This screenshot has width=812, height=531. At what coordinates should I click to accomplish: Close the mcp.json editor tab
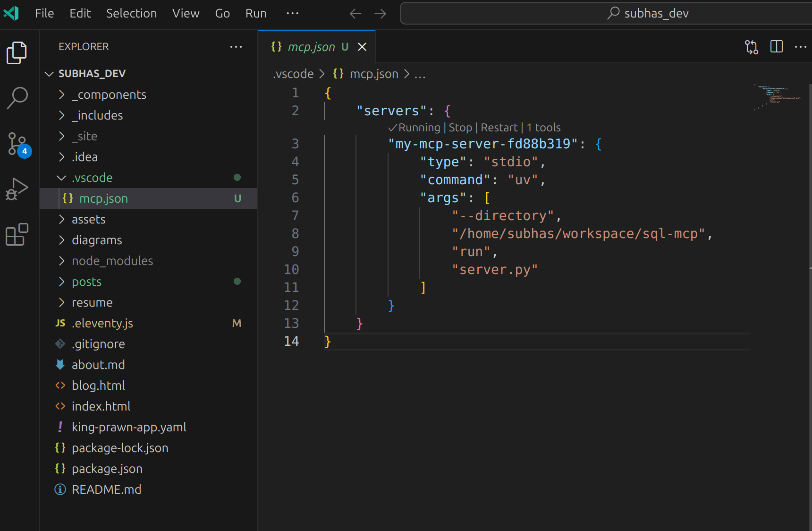[362, 47]
